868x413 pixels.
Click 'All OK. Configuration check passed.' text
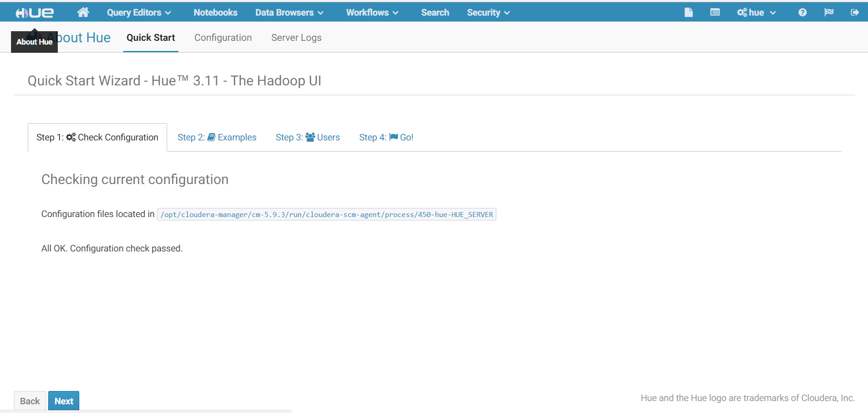[x=112, y=248]
